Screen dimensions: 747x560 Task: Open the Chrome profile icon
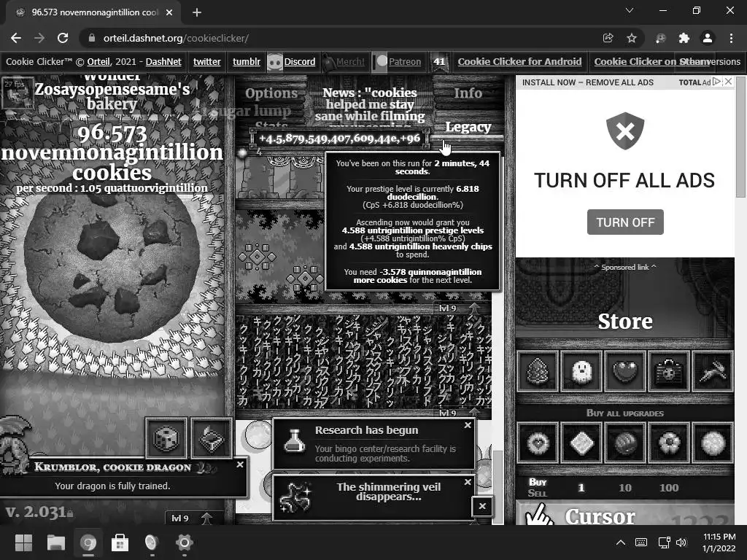pos(708,38)
